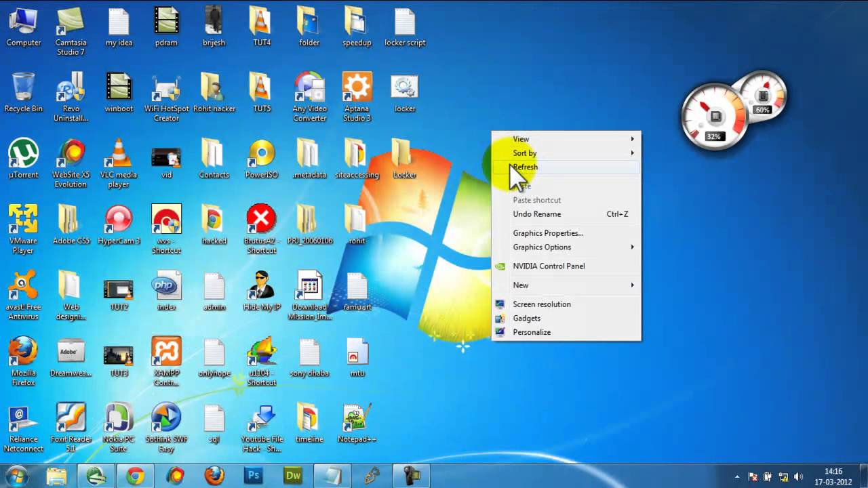Select the Rohit hacker folder
This screenshot has width=868, height=488.
pyautogui.click(x=214, y=94)
